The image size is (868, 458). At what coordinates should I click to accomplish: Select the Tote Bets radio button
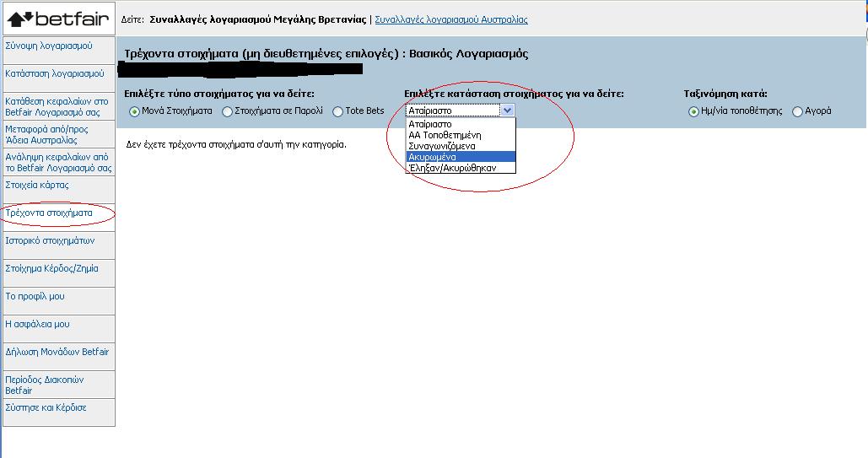pos(337,112)
